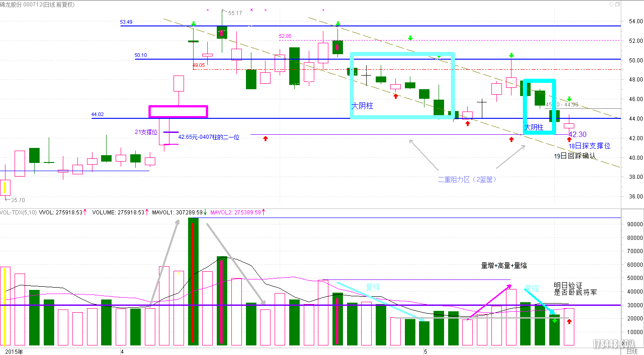Viewport: 644px width, 355px height.
Task: Select the magenta 52.05 level label
Action: point(285,36)
